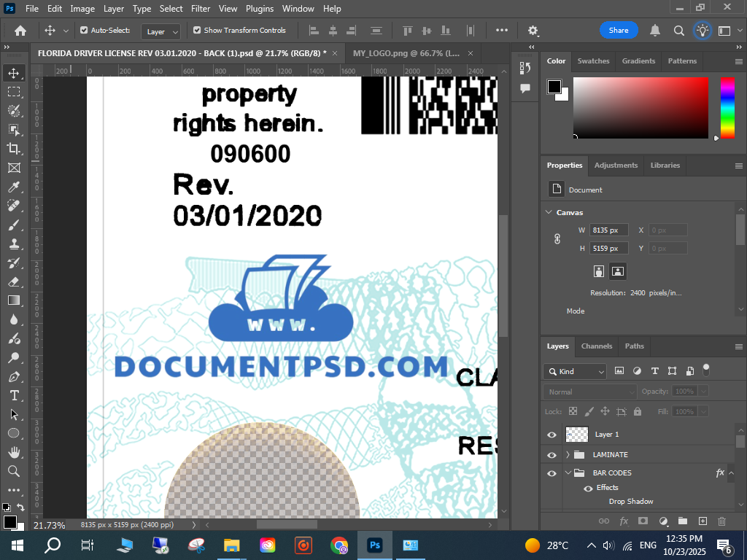Hide the LAMINATE group visibility

(551, 455)
